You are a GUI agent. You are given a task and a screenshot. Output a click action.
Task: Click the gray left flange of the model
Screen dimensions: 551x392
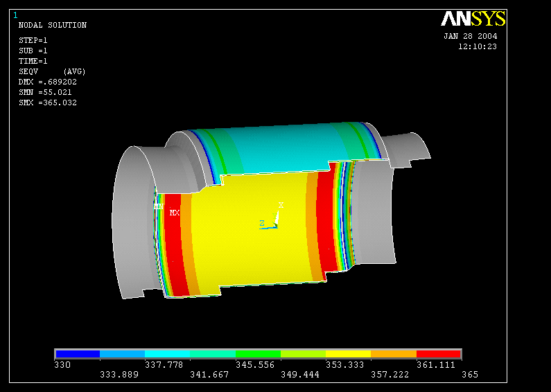click(x=134, y=222)
